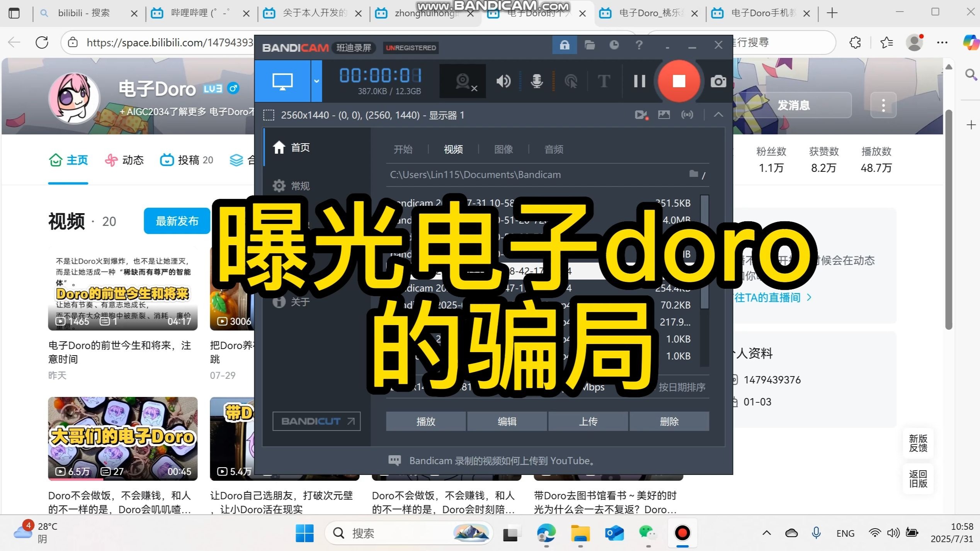This screenshot has height=551, width=980.
Task: Switch to the 开始 tab in Bandicam
Action: coord(403,149)
